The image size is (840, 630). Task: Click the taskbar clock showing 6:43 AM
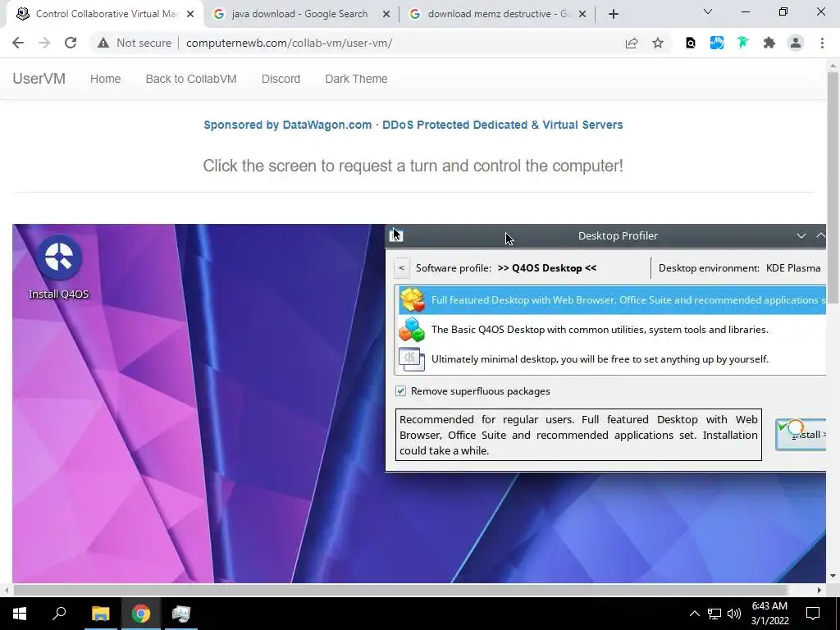coord(769,614)
